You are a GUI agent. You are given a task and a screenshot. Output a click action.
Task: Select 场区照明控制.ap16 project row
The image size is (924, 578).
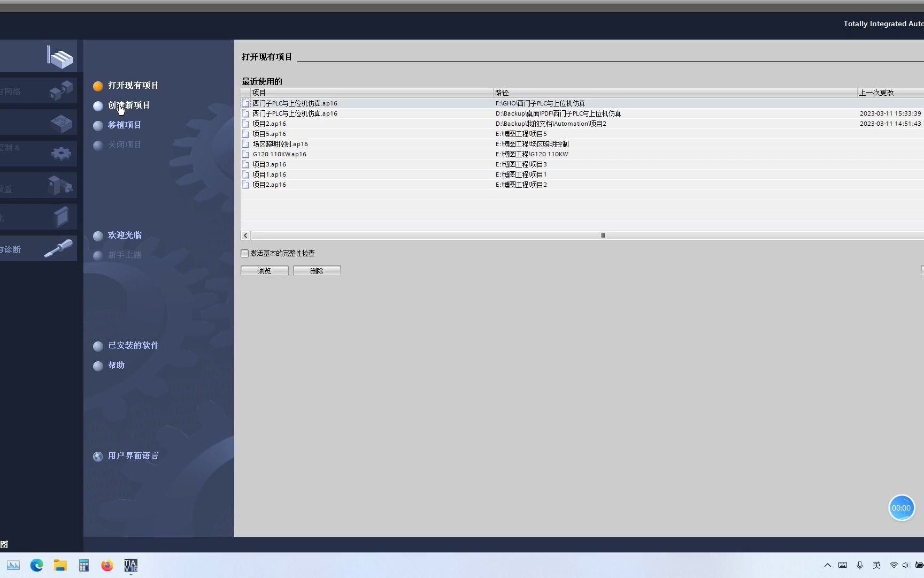(582, 144)
